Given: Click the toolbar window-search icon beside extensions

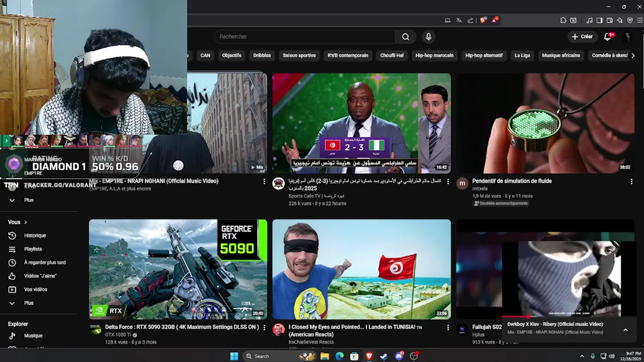Looking at the screenshot, I should click(573, 21).
